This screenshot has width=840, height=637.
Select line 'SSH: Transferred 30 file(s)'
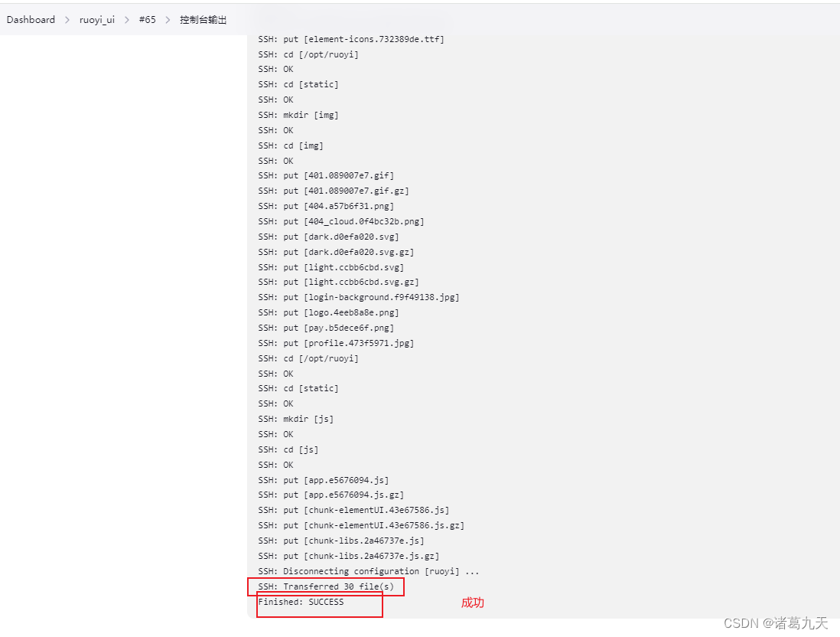326,586
